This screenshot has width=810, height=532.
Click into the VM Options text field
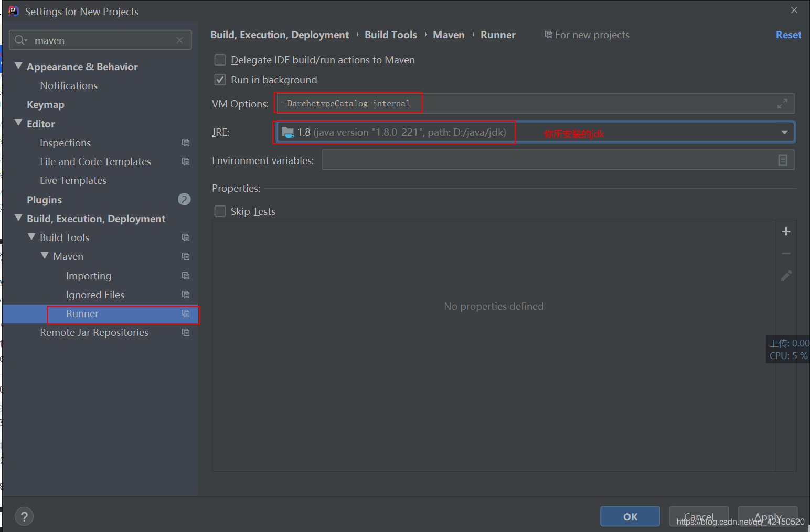tap(534, 104)
